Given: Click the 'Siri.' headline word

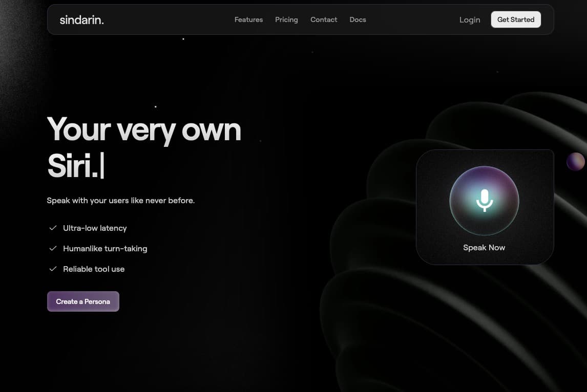Looking at the screenshot, I should click(73, 165).
